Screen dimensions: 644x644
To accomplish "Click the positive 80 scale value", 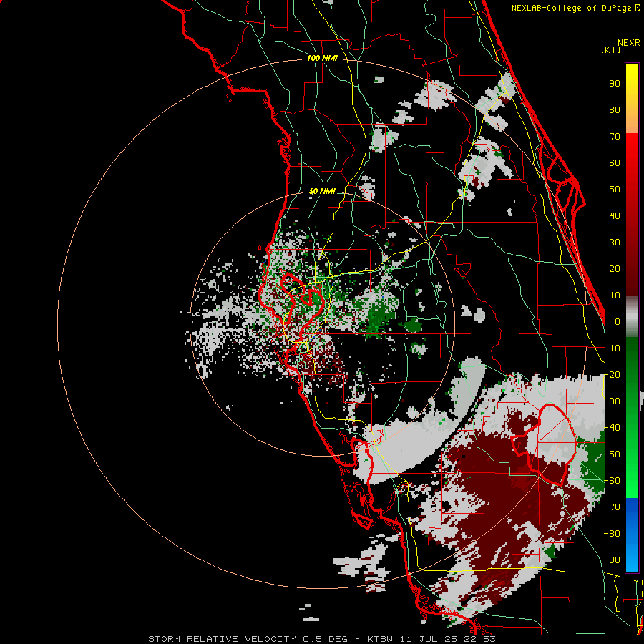I will pos(615,109).
